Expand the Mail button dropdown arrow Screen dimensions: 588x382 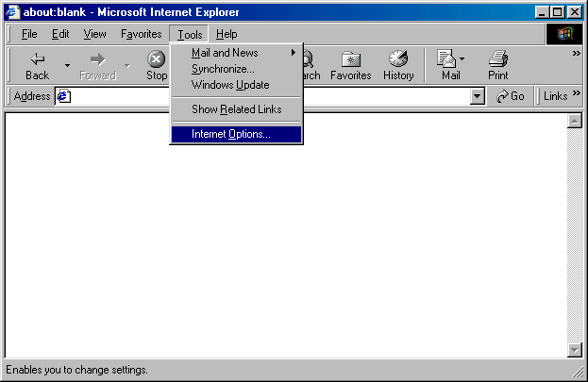pos(462,58)
